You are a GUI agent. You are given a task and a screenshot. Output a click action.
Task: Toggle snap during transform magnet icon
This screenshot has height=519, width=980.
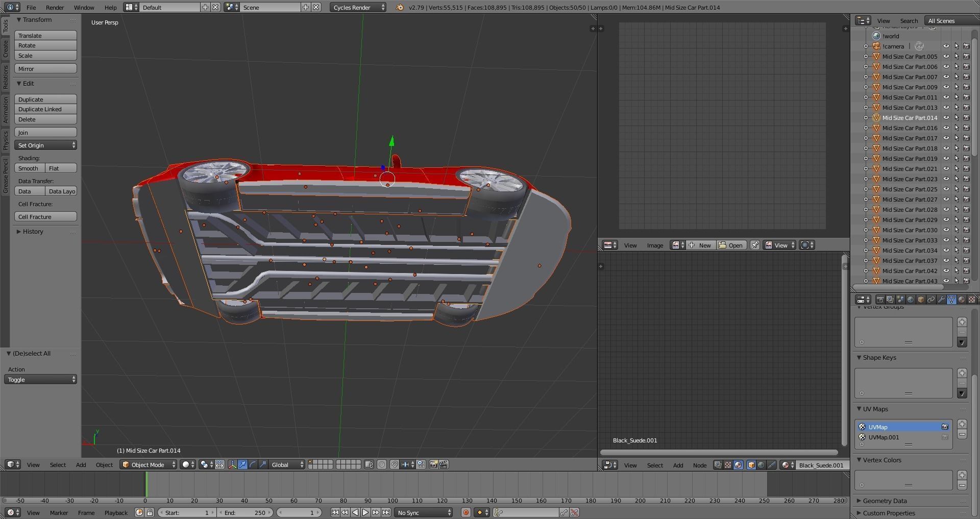394,464
